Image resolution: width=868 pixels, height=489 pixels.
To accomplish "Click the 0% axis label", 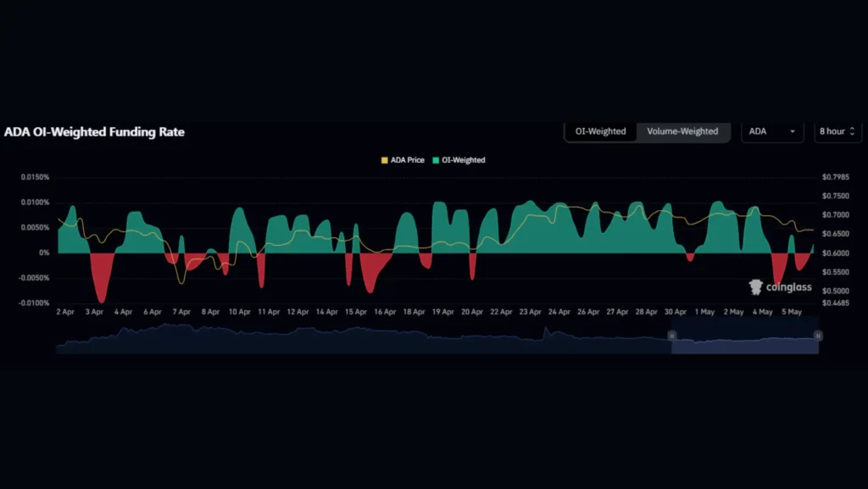I will tap(44, 253).
